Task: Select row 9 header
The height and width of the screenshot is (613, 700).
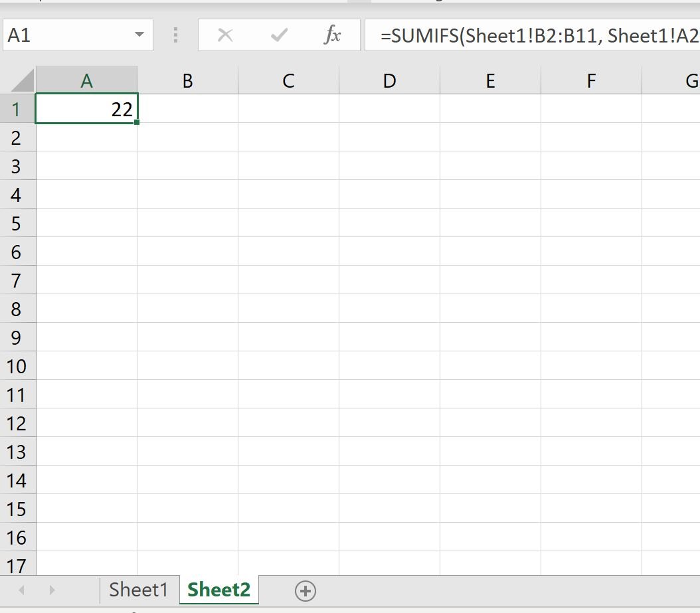Action: (x=17, y=337)
